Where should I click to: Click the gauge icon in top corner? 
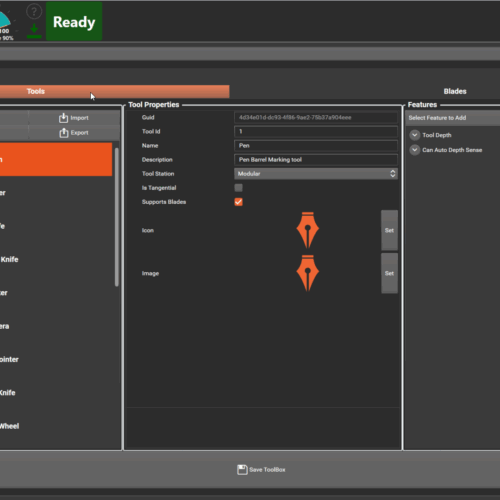pos(5,20)
